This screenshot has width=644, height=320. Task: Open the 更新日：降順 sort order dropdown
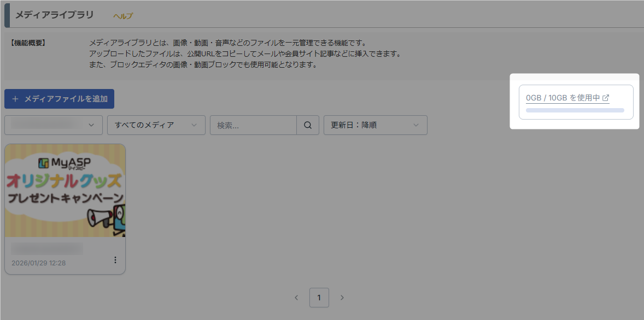[376, 125]
